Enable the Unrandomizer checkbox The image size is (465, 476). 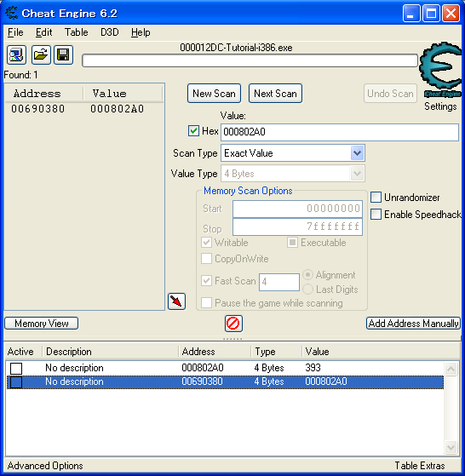pyautogui.click(x=376, y=197)
